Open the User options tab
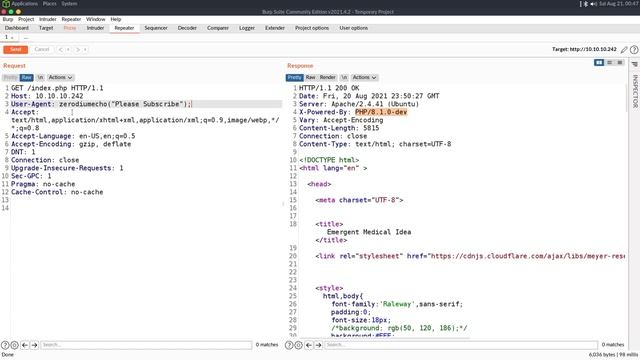Screen dimensions: 640x360 pos(353,28)
